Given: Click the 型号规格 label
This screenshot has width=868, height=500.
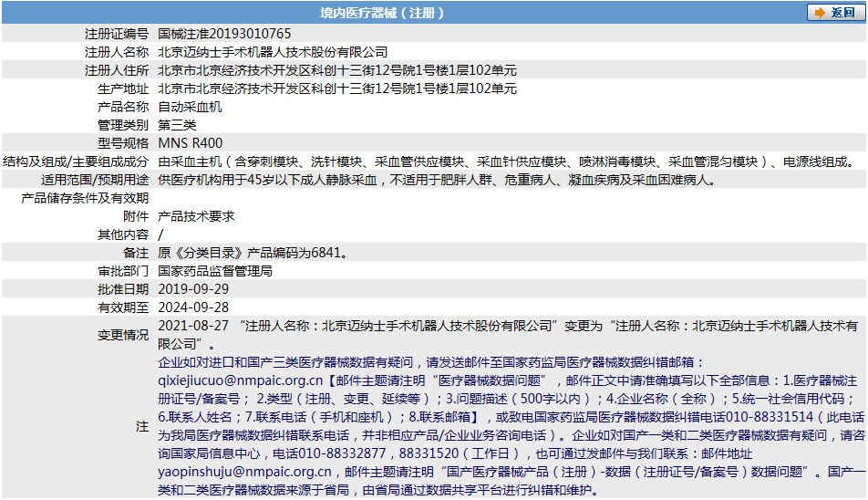Looking at the screenshot, I should [x=123, y=143].
